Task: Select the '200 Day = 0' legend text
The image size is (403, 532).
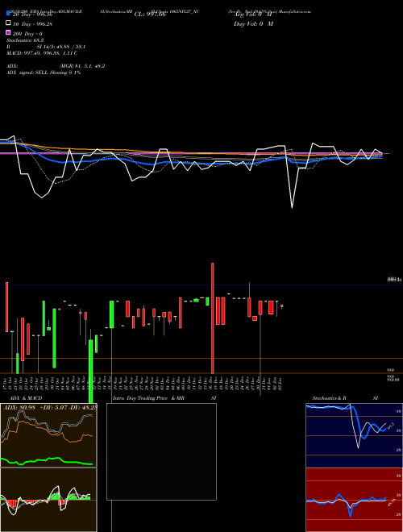Action: click(x=27, y=34)
